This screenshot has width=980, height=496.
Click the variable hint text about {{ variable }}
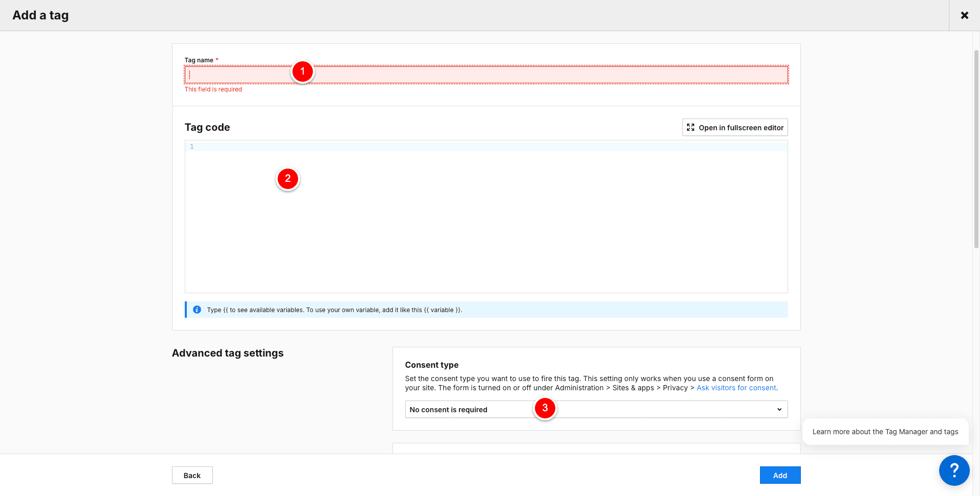click(x=334, y=310)
